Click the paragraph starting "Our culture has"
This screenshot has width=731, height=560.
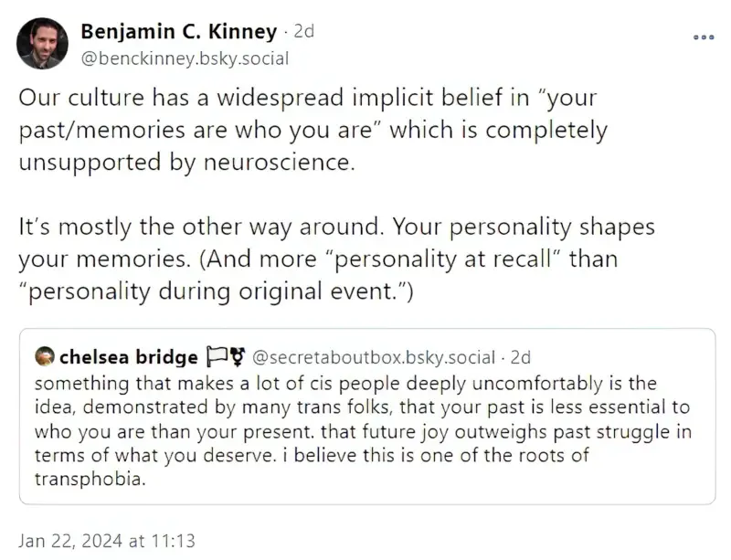[313, 130]
